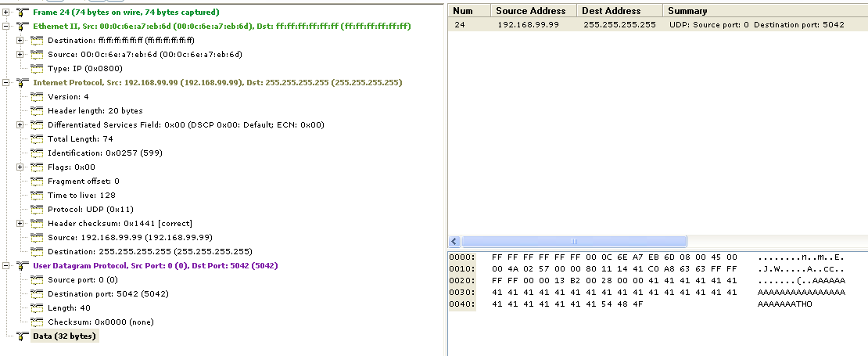The height and width of the screenshot is (356, 868).
Task: Sort packets by the Num column header
Action: [x=469, y=10]
